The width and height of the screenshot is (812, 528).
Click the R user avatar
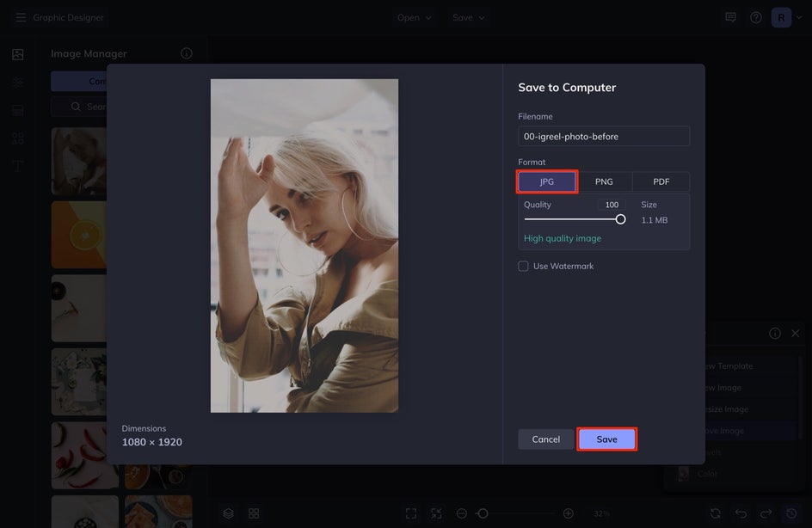pos(781,17)
